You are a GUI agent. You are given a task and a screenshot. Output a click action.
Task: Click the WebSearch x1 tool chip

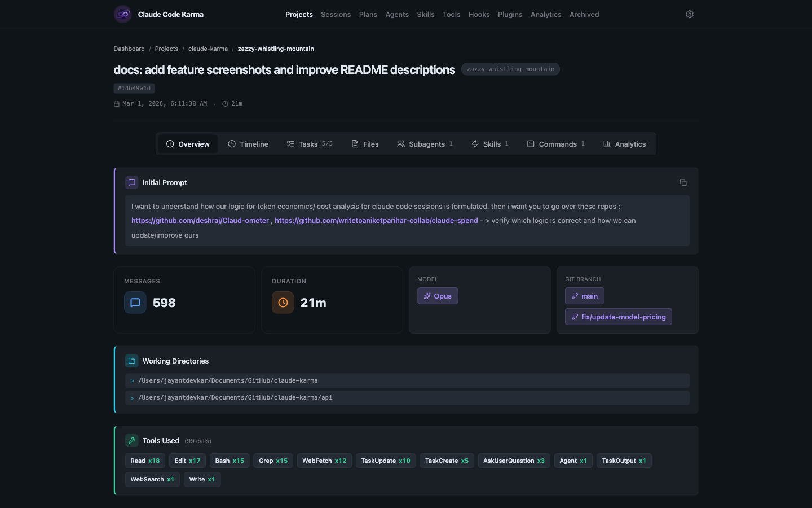click(x=152, y=479)
